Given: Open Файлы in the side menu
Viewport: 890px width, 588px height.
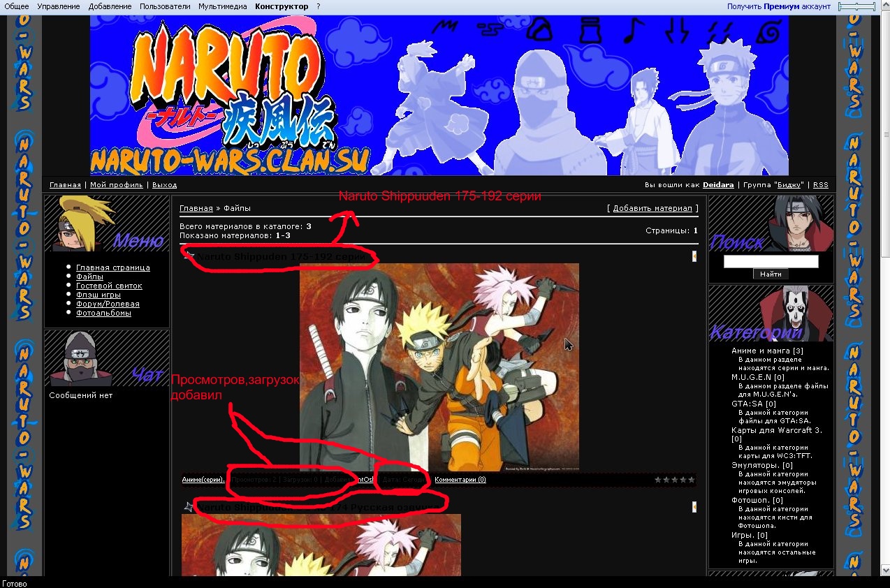Looking at the screenshot, I should pos(89,277).
